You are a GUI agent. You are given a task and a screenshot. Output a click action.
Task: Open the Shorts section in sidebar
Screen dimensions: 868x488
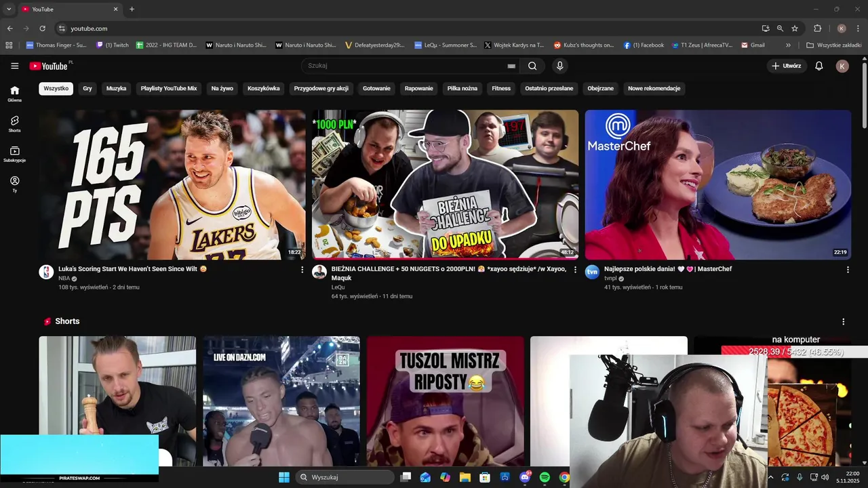click(15, 123)
